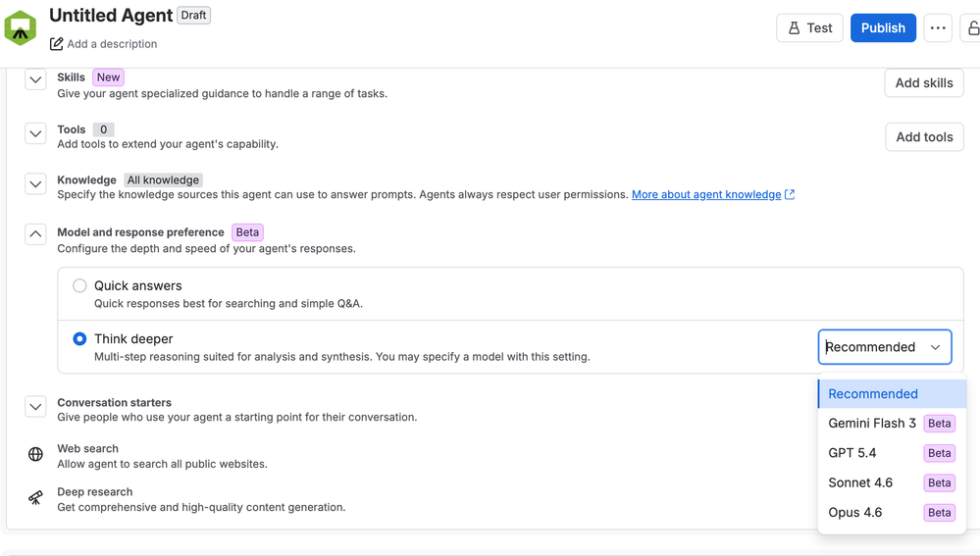Click the Add skills button
980x556 pixels.
(924, 83)
